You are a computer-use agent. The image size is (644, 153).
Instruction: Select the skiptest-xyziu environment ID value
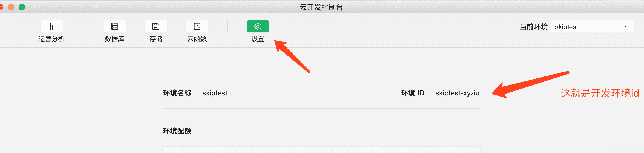(x=457, y=93)
